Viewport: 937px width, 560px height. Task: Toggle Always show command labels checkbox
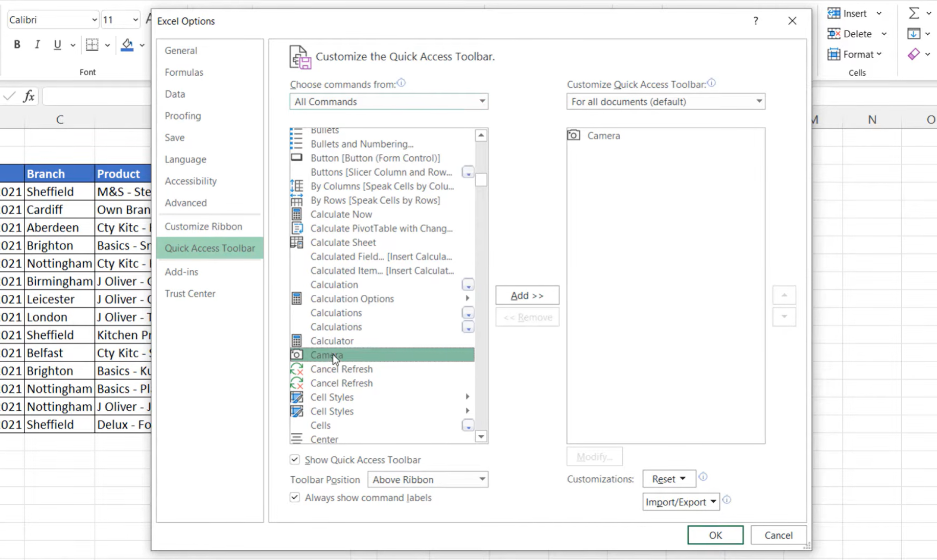pyautogui.click(x=295, y=497)
